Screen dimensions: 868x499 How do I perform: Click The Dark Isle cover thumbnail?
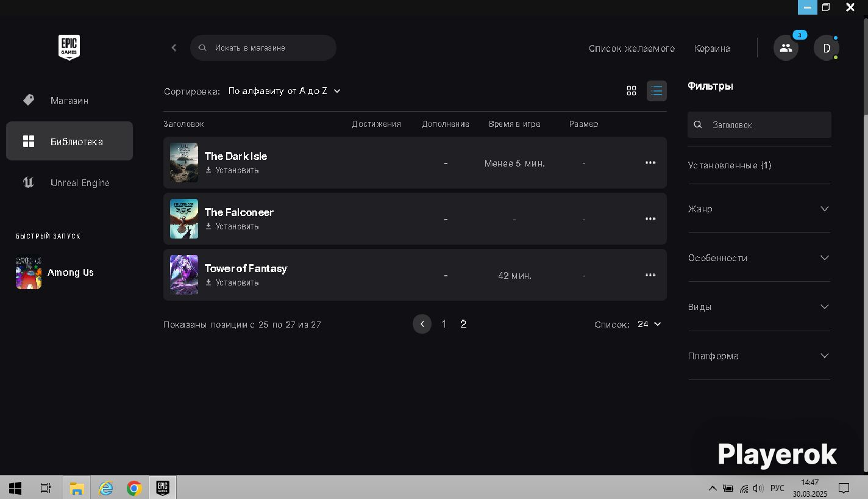184,163
